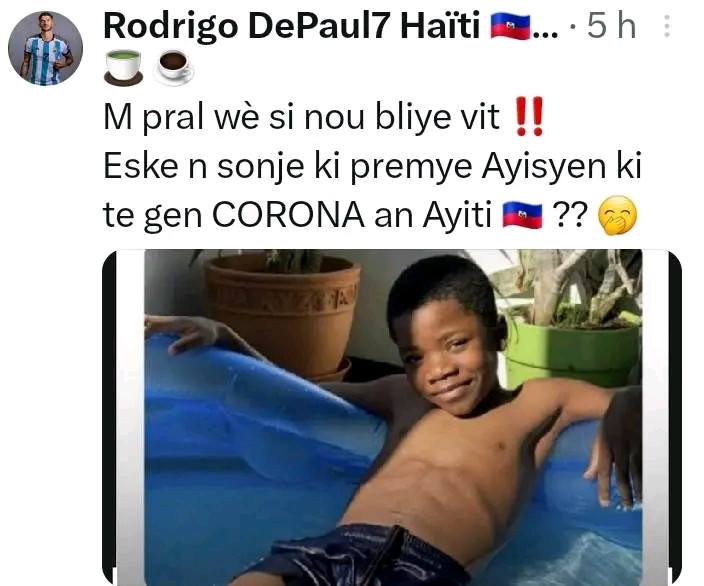Click the word 'CORONA' in the tweet

pos(288,216)
